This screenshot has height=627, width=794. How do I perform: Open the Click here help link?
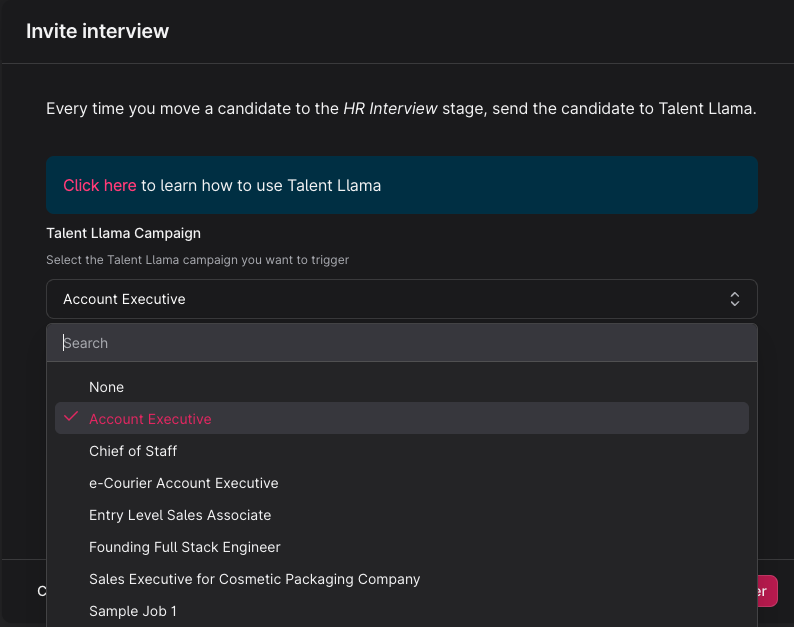(x=99, y=185)
